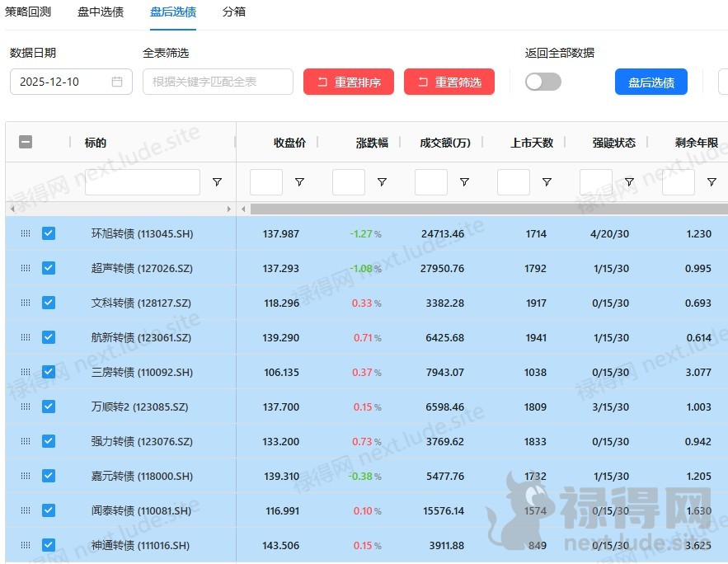Viewport: 728px width, 564px height.
Task: Click the filter icon under 涨跌幅
Action: coord(382,182)
